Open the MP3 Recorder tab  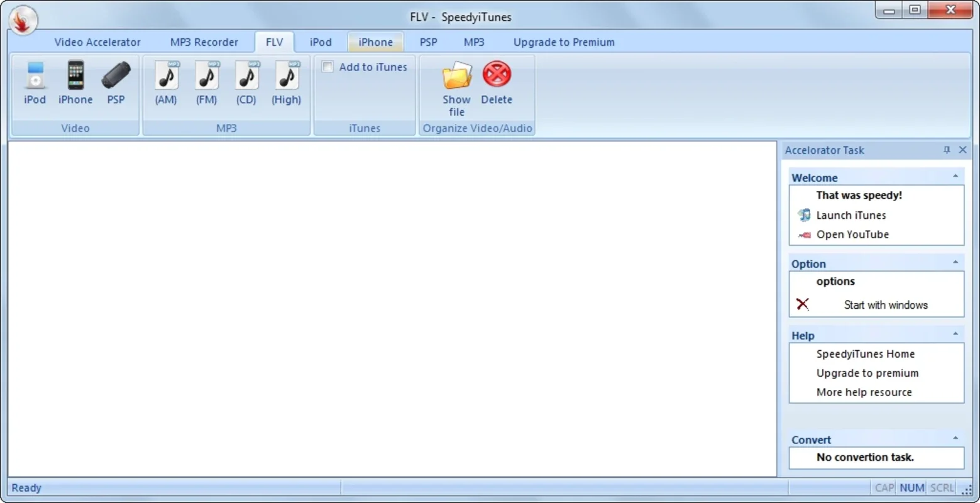pyautogui.click(x=204, y=42)
